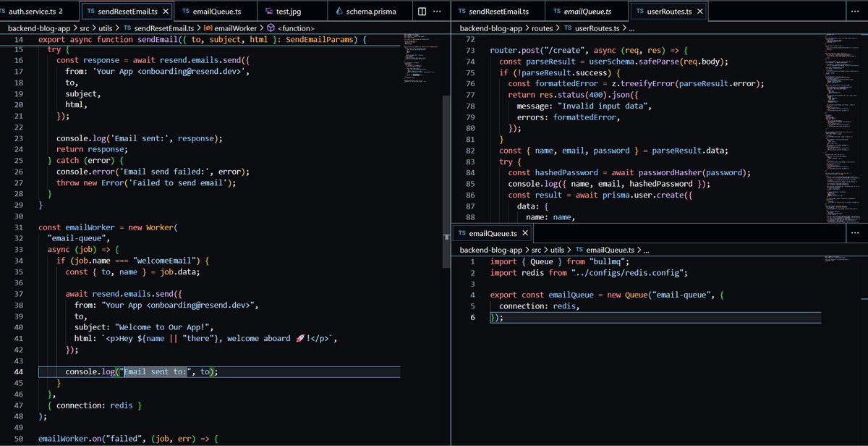Click the "bullmq" import string

(609, 261)
